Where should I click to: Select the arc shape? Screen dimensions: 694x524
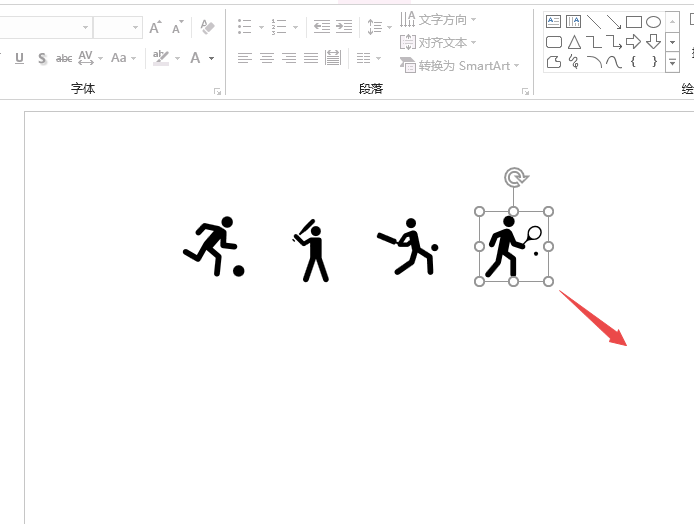coord(594,62)
